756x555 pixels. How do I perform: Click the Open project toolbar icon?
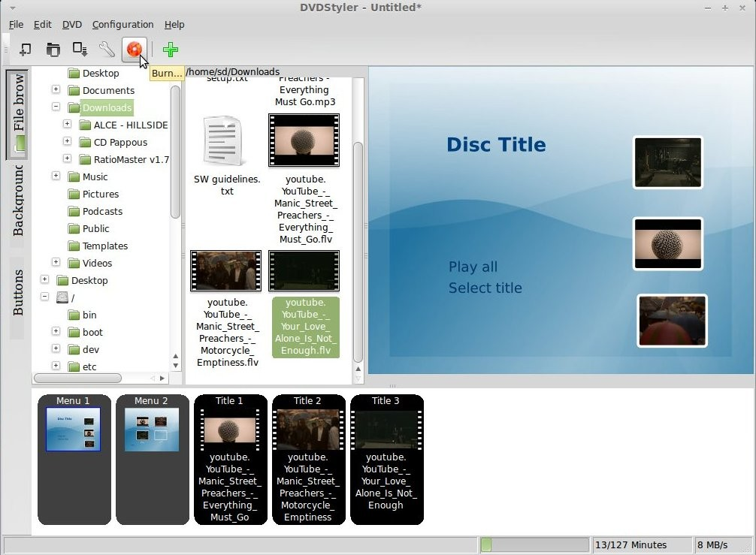53,49
